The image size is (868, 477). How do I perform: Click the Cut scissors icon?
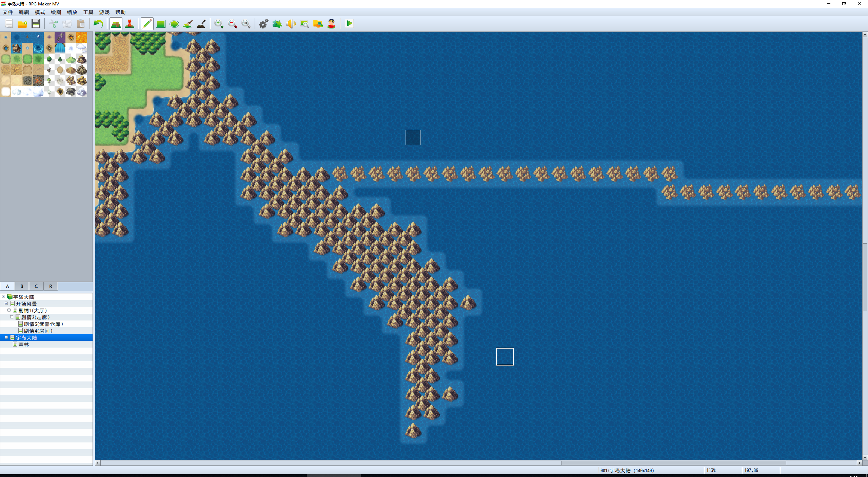click(x=54, y=24)
